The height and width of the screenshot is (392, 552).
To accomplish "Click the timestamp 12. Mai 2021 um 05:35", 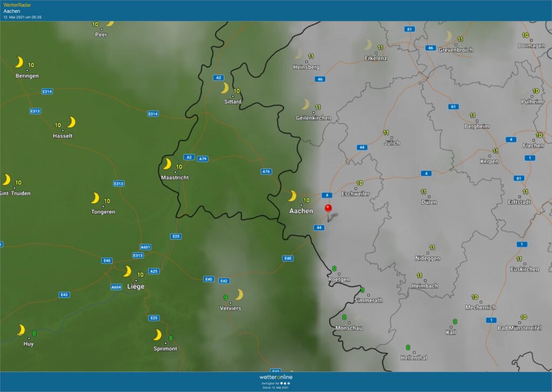I will coord(23,17).
